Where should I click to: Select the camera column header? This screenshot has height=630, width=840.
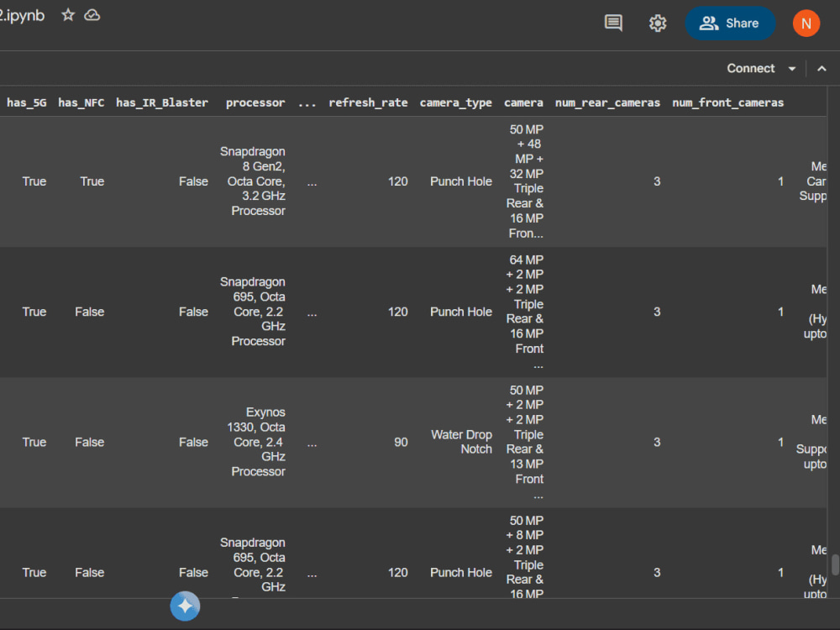(523, 102)
